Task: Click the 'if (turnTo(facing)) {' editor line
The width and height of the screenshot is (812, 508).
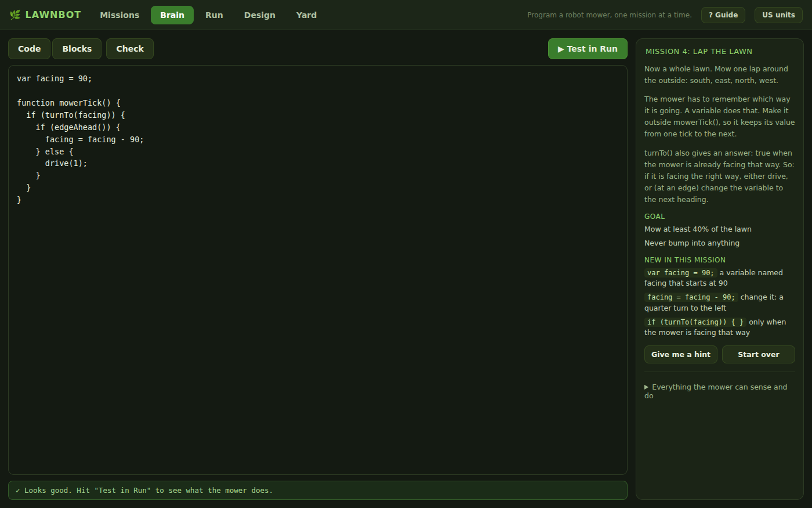Action: pyautogui.click(x=75, y=115)
